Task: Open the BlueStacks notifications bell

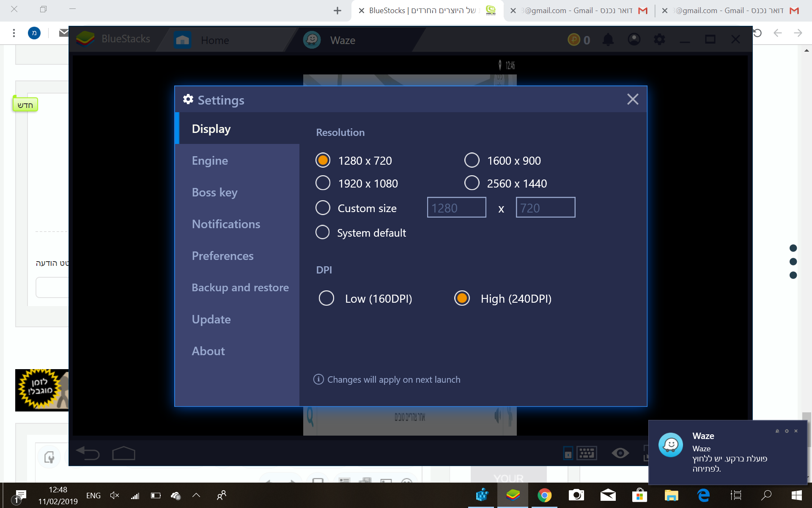Action: click(608, 39)
